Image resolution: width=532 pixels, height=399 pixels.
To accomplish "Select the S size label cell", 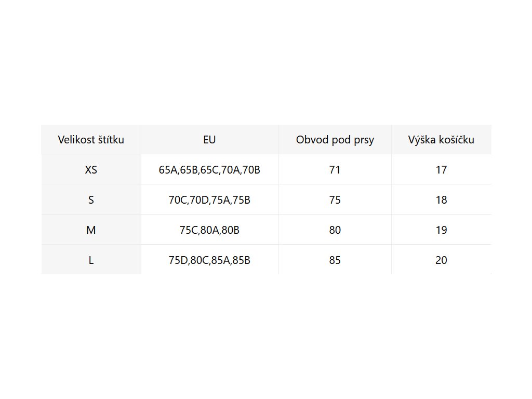I will (91, 200).
